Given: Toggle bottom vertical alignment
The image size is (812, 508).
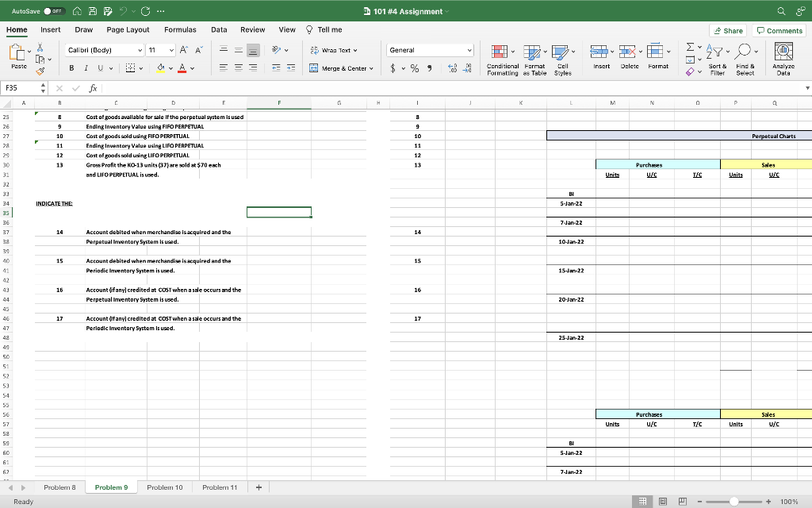Looking at the screenshot, I should point(253,50).
